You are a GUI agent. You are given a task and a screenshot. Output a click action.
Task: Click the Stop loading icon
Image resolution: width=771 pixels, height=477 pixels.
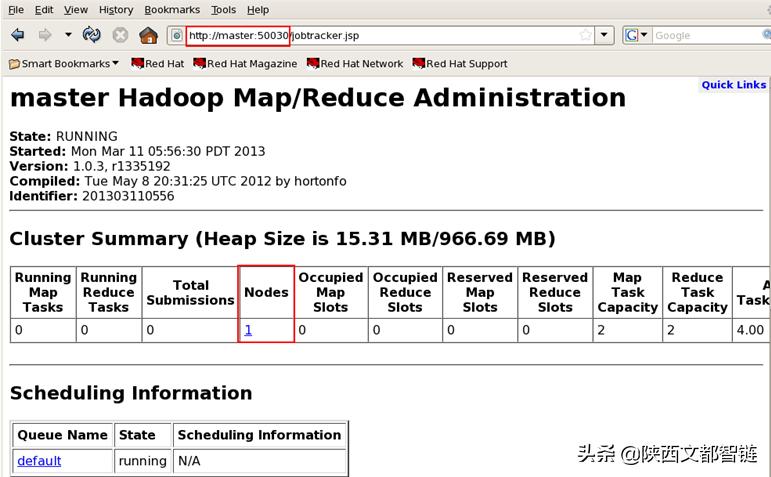(x=120, y=35)
